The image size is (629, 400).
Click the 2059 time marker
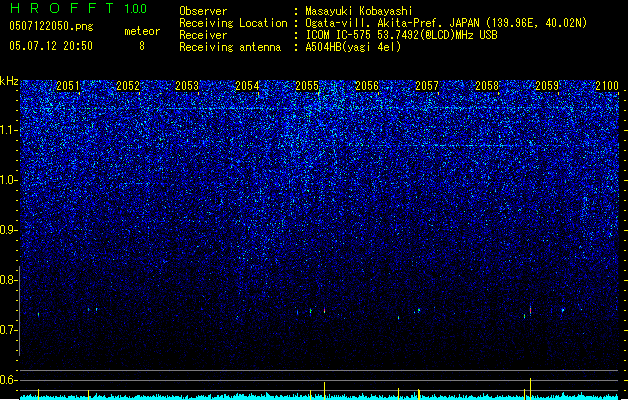pyautogui.click(x=547, y=86)
